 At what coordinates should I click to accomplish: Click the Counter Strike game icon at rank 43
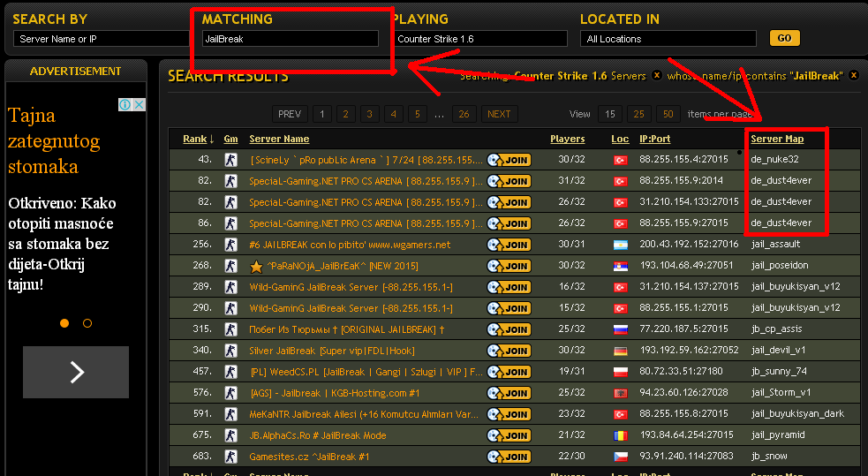pyautogui.click(x=230, y=160)
